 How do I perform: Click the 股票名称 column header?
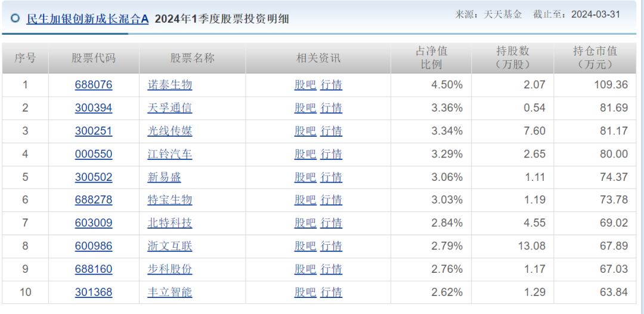[x=192, y=58]
